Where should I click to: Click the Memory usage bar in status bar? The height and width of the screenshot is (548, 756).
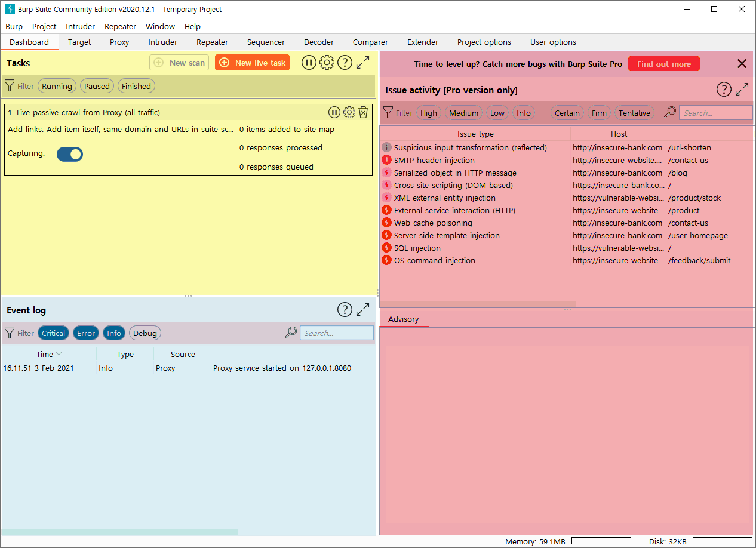point(601,541)
